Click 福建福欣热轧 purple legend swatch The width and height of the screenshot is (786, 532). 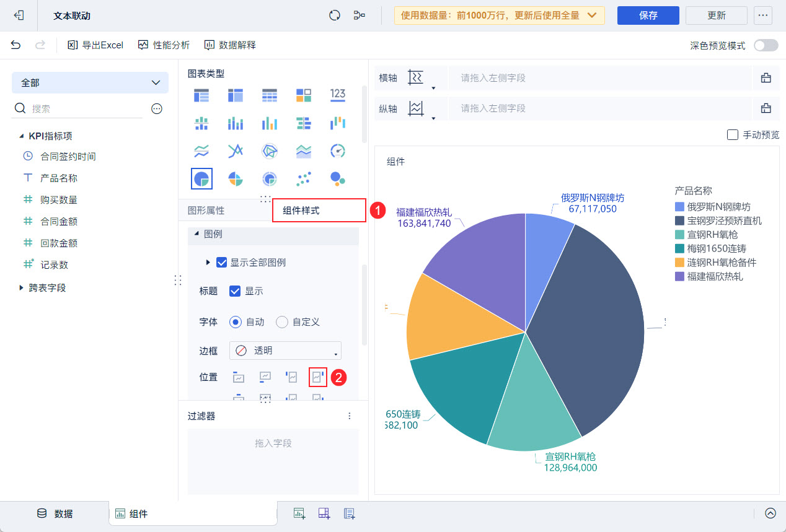coord(680,276)
